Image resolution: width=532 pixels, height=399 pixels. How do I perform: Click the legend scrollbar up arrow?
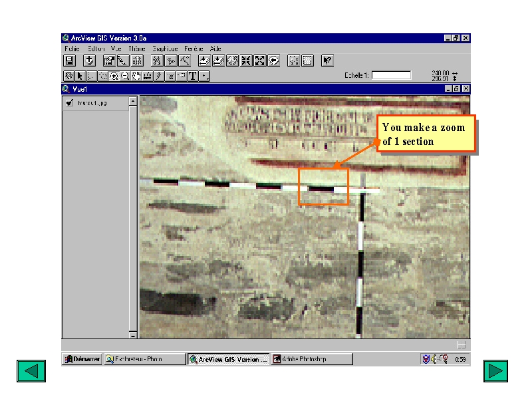[x=133, y=101]
